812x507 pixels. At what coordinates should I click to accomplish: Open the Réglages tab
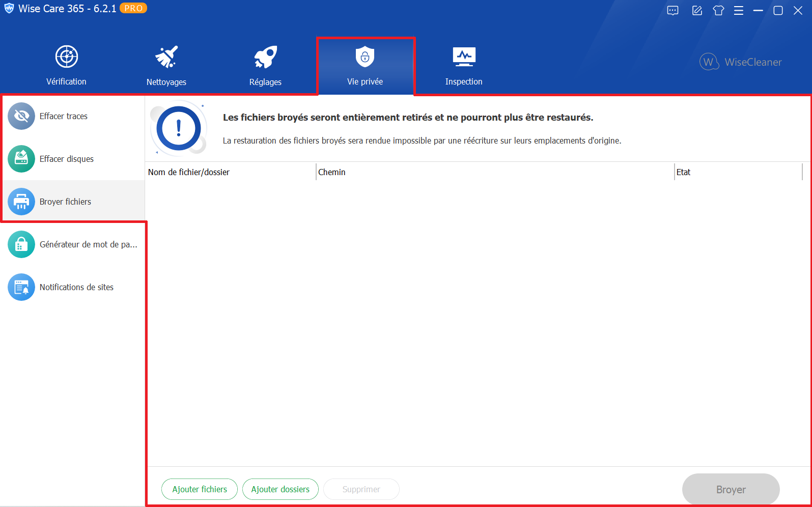point(265,66)
